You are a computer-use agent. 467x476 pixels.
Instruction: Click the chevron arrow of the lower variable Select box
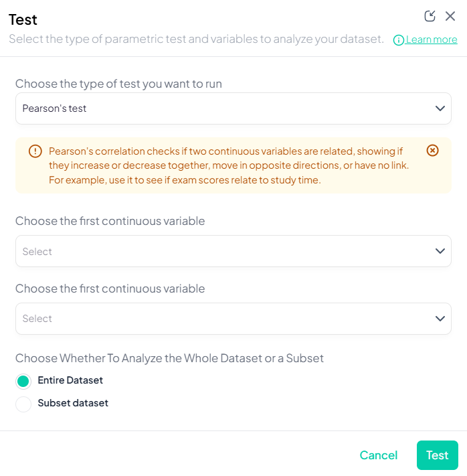(x=440, y=319)
